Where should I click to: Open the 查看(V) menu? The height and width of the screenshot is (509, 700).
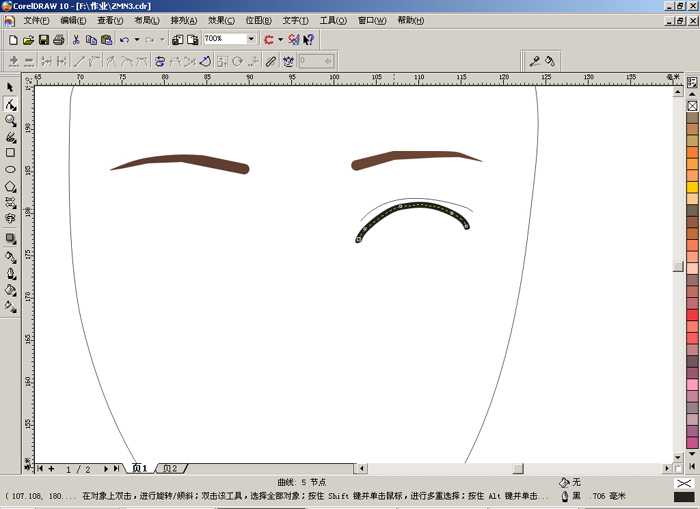pos(110,21)
